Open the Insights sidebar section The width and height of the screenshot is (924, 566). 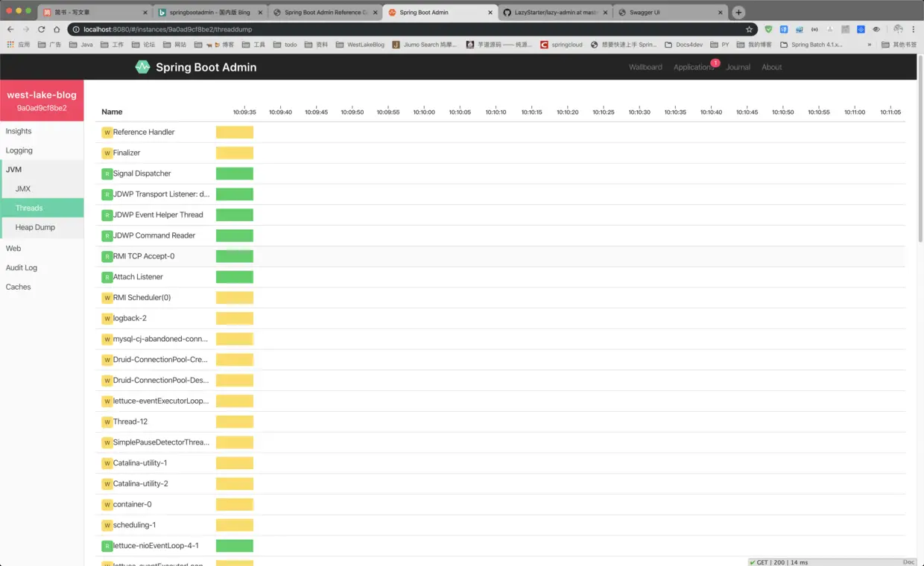point(42,131)
